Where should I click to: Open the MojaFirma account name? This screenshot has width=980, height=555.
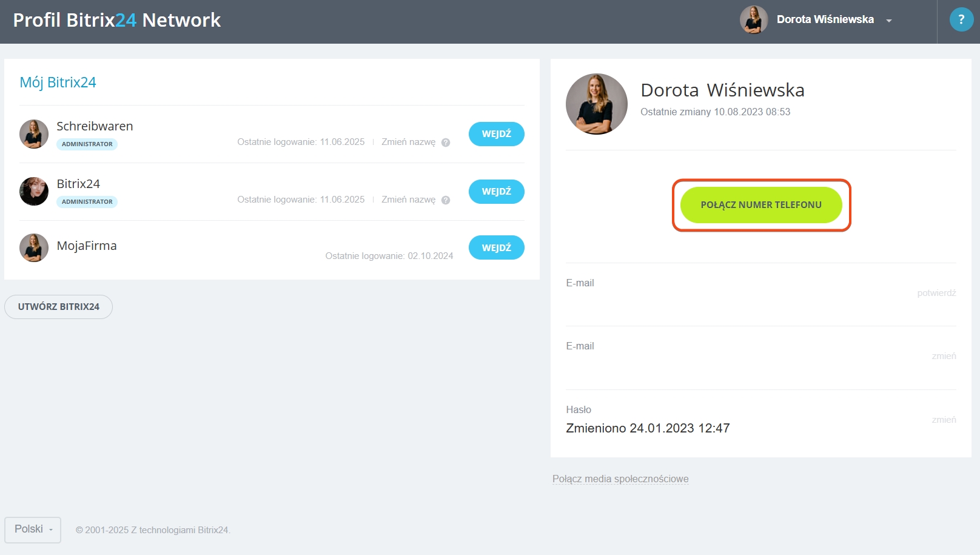87,246
